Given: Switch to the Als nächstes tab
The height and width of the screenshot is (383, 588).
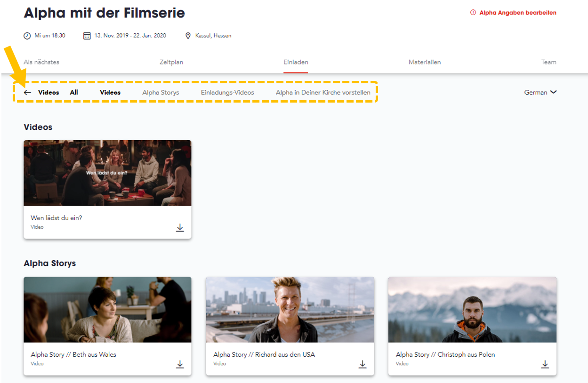Looking at the screenshot, I should click(x=41, y=62).
